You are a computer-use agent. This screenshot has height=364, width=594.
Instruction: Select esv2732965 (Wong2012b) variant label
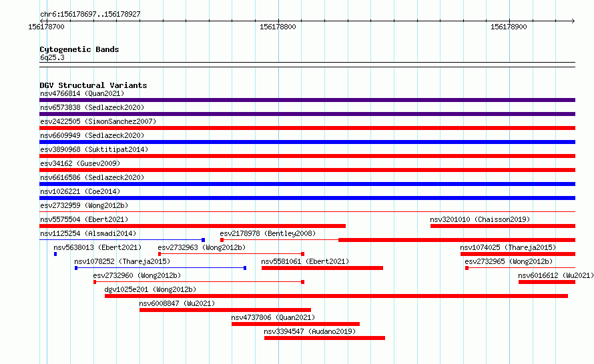point(509,261)
